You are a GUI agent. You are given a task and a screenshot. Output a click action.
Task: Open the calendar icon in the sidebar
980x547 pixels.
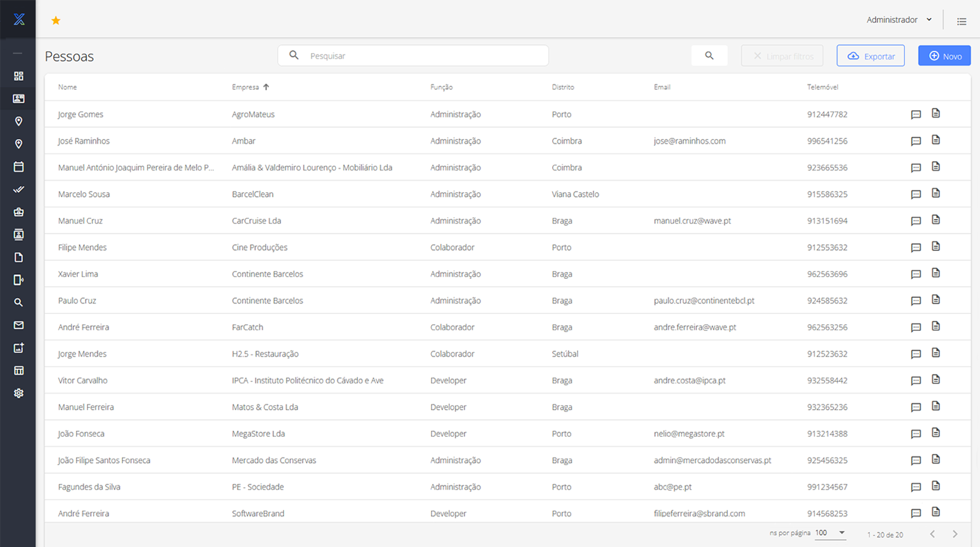[x=19, y=167]
